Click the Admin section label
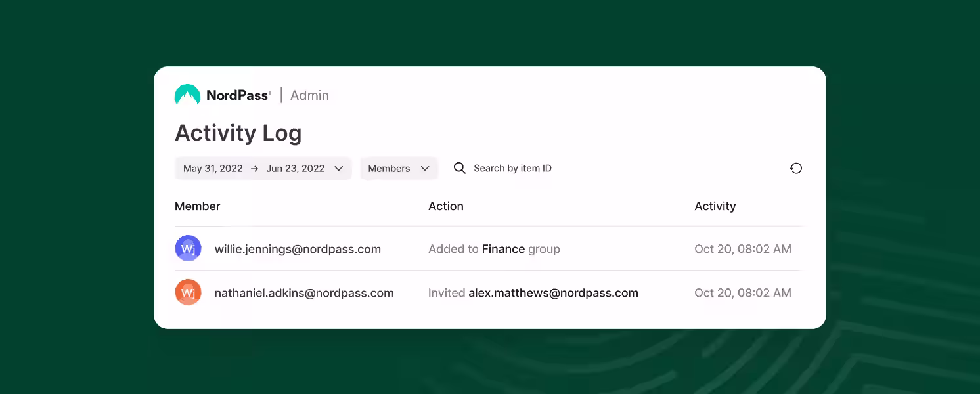980x394 pixels. pyautogui.click(x=309, y=95)
